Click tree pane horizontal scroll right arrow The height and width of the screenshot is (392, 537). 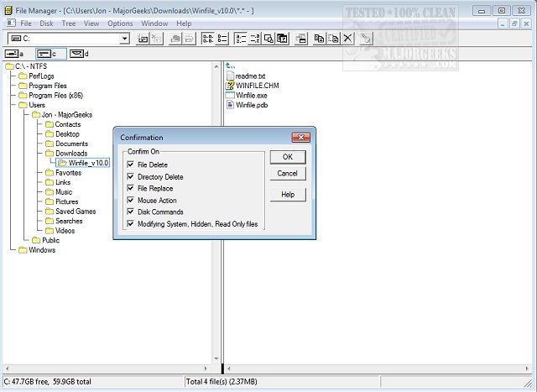tap(206, 368)
